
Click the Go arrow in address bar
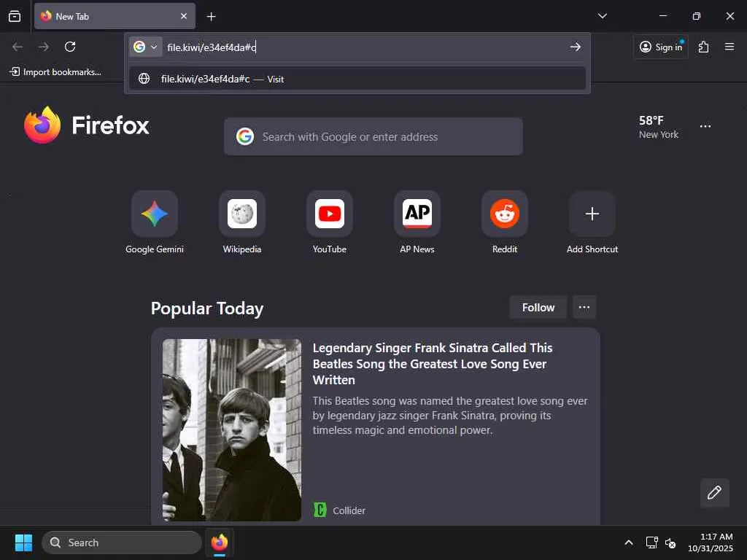[x=575, y=47]
